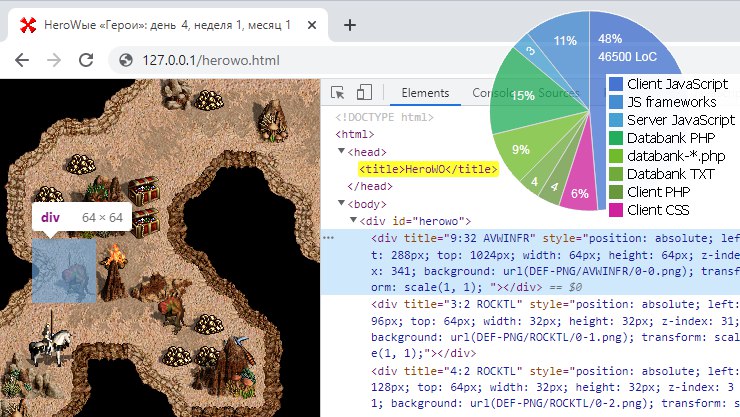740x417 pixels.
Task: Collapse the body element triangle
Action: [x=341, y=203]
